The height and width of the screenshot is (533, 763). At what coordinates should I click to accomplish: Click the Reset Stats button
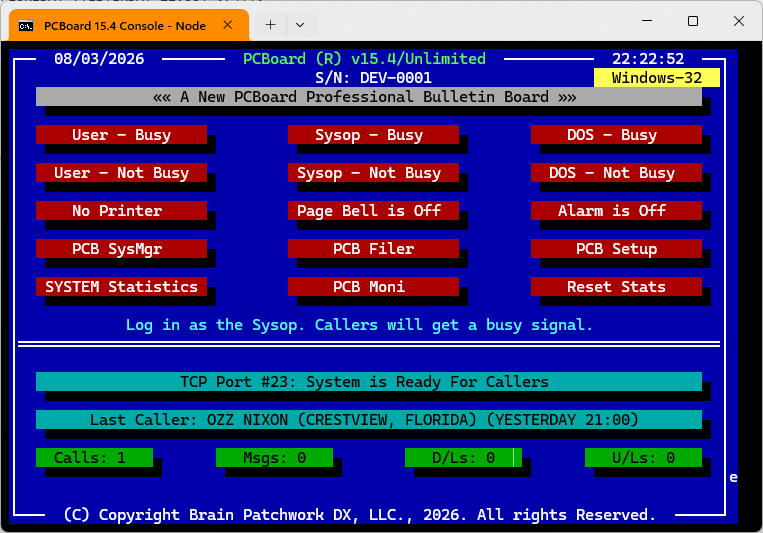pyautogui.click(x=616, y=286)
